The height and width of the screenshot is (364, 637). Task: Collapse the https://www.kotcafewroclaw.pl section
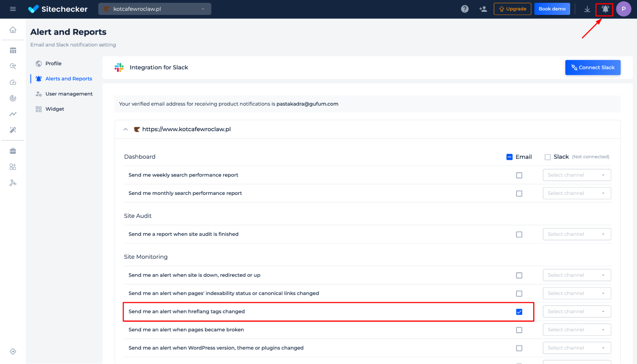pyautogui.click(x=126, y=129)
